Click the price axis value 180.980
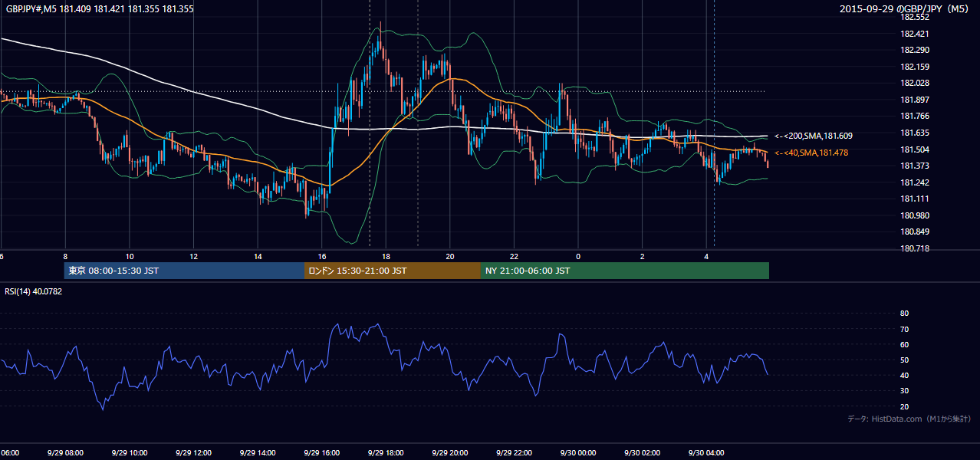This screenshot has width=980, height=460. (x=914, y=215)
